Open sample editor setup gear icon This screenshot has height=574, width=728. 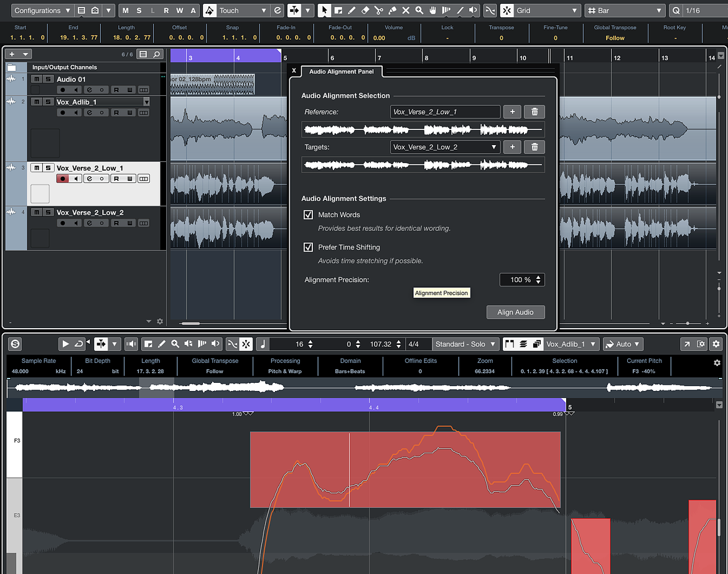tap(716, 344)
